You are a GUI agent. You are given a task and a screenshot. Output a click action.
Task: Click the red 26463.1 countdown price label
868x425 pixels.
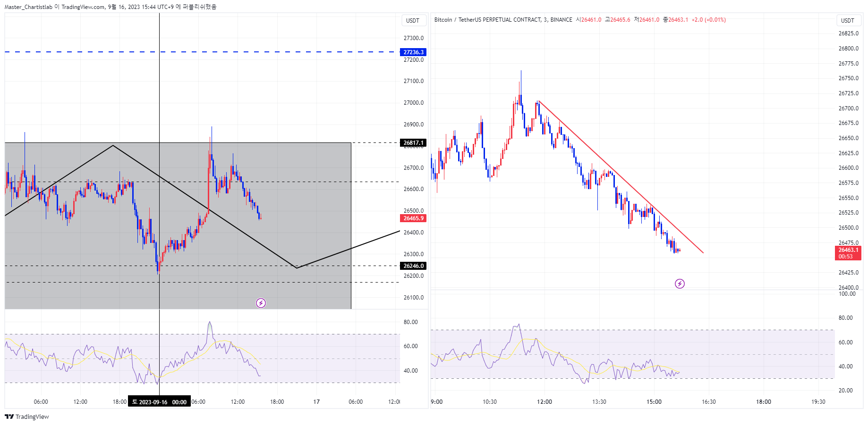click(848, 253)
